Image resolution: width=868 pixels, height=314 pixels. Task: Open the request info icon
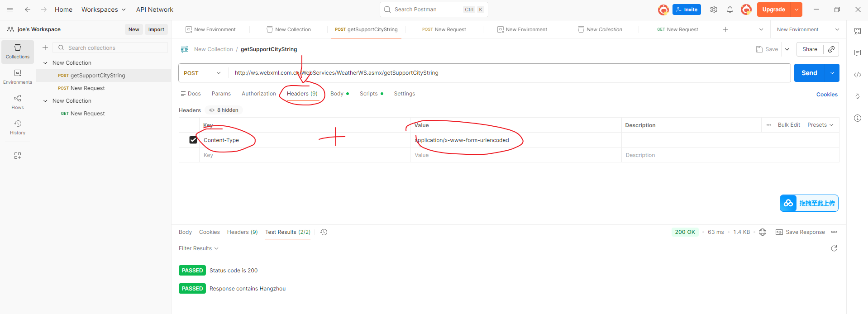pos(858,118)
